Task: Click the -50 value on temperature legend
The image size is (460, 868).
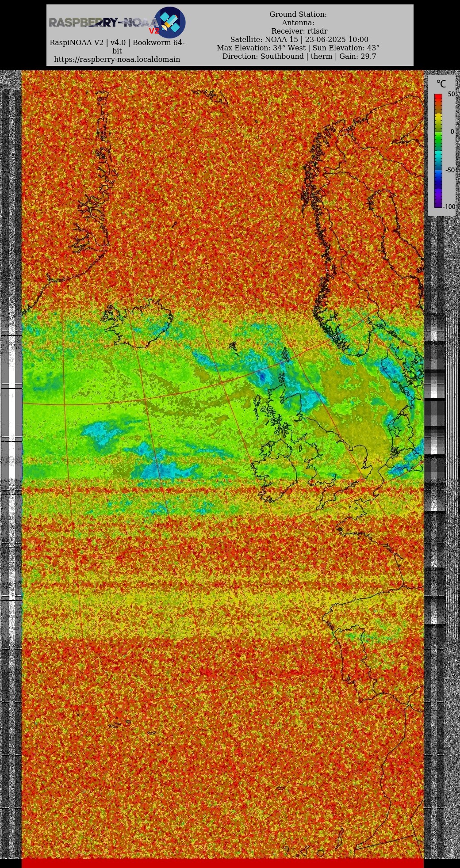Action: tap(449, 170)
